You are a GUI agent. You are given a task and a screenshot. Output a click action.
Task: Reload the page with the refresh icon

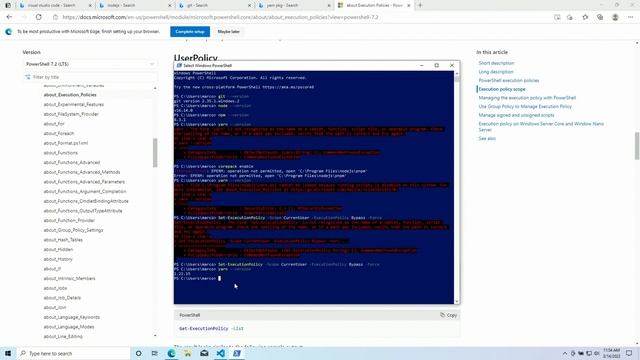coord(38,17)
